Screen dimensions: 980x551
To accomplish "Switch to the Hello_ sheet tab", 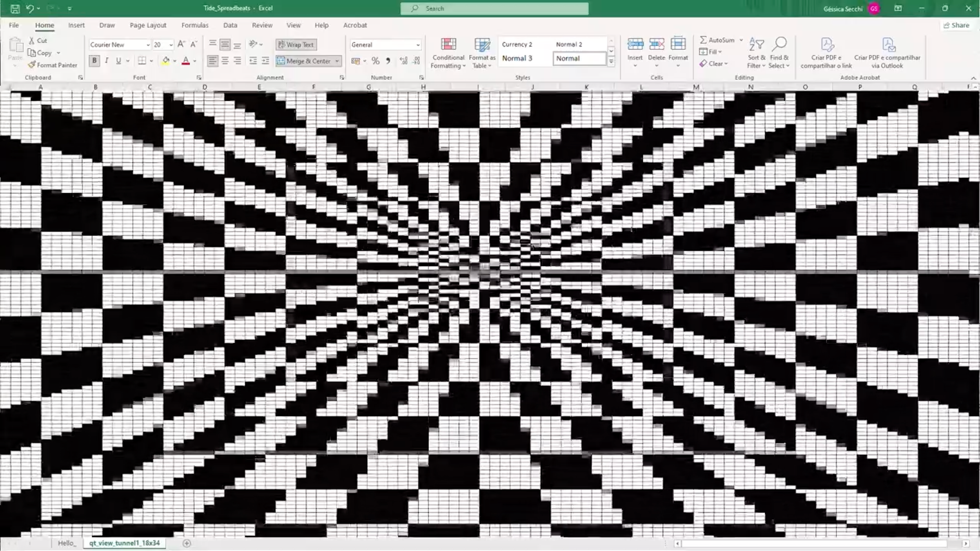I will tap(67, 543).
